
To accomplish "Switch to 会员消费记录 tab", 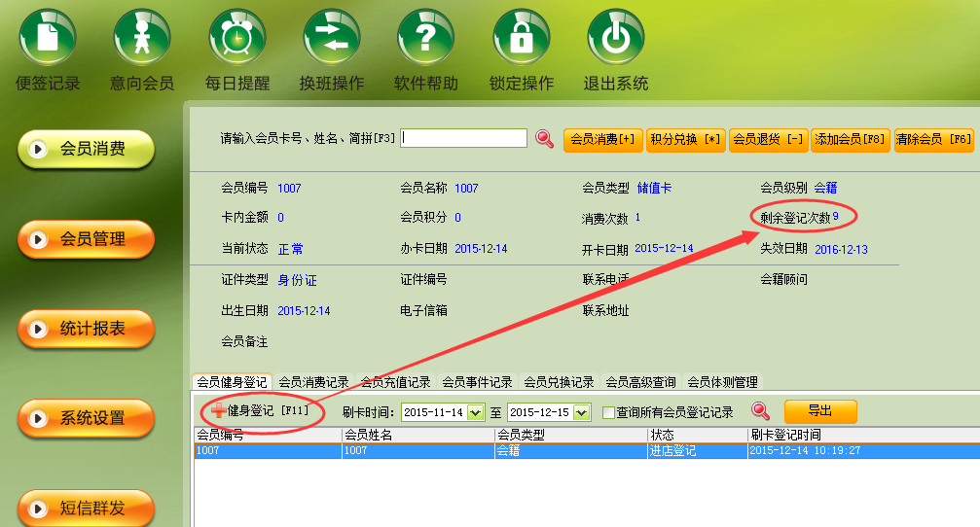I will coord(313,382).
